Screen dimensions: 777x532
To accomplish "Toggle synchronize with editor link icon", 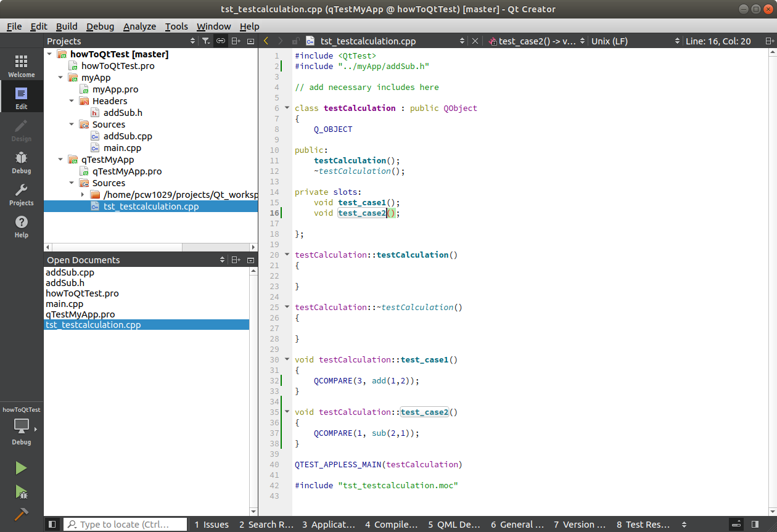I will pos(221,41).
